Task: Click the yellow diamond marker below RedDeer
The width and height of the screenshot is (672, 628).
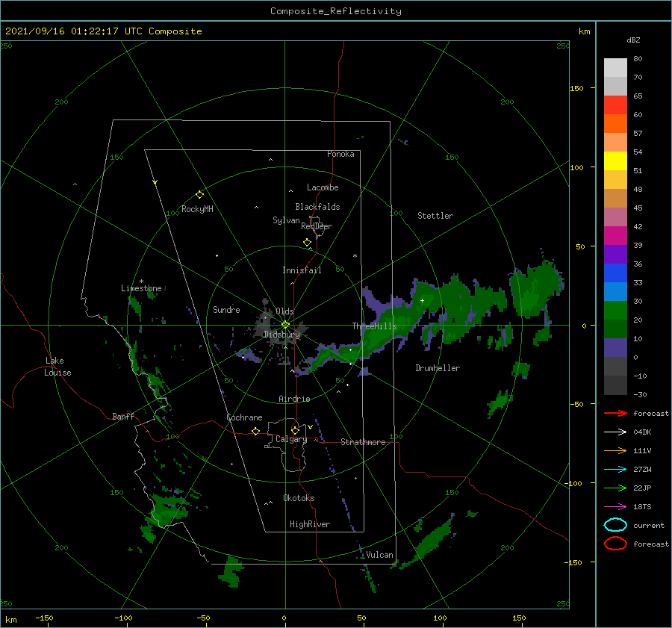Action: [307, 243]
